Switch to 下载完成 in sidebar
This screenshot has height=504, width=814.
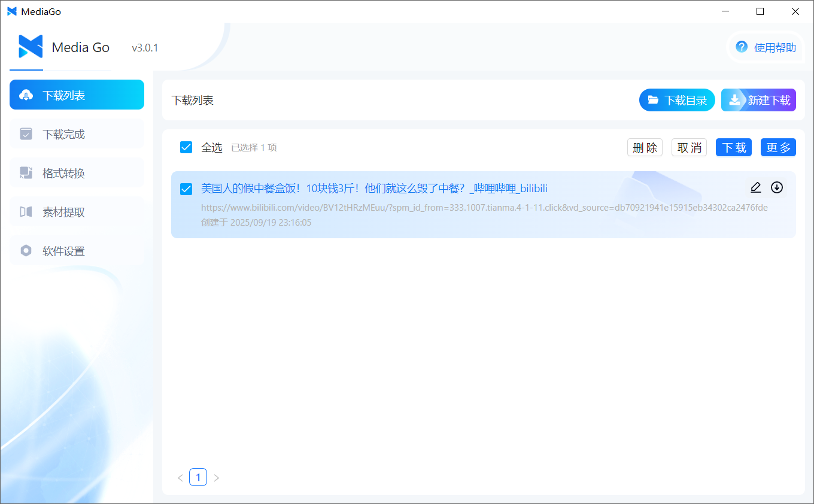77,133
